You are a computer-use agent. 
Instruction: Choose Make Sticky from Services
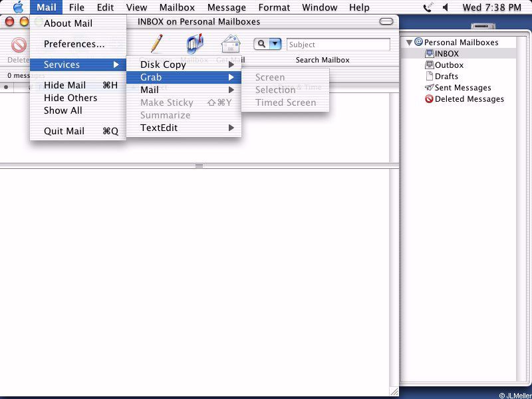coord(184,102)
